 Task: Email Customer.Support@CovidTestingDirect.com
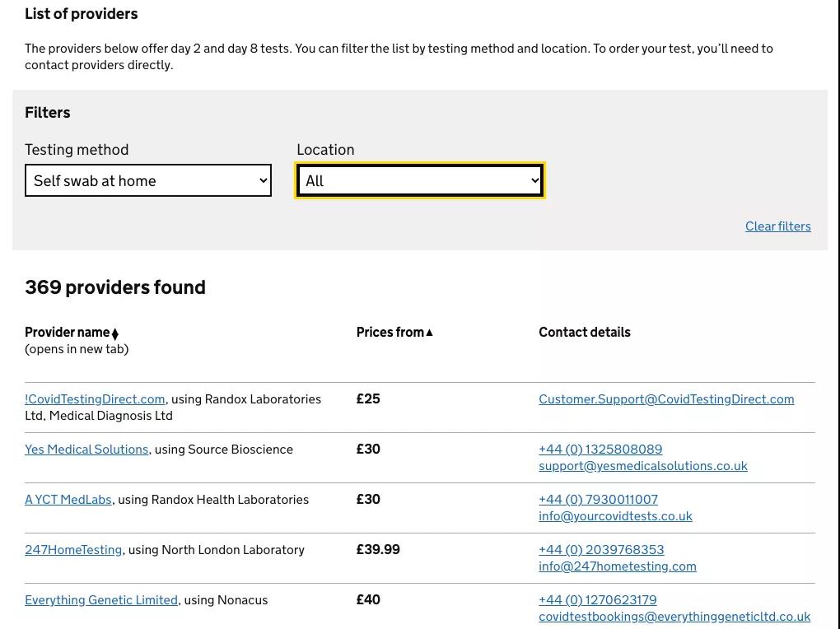(x=666, y=399)
